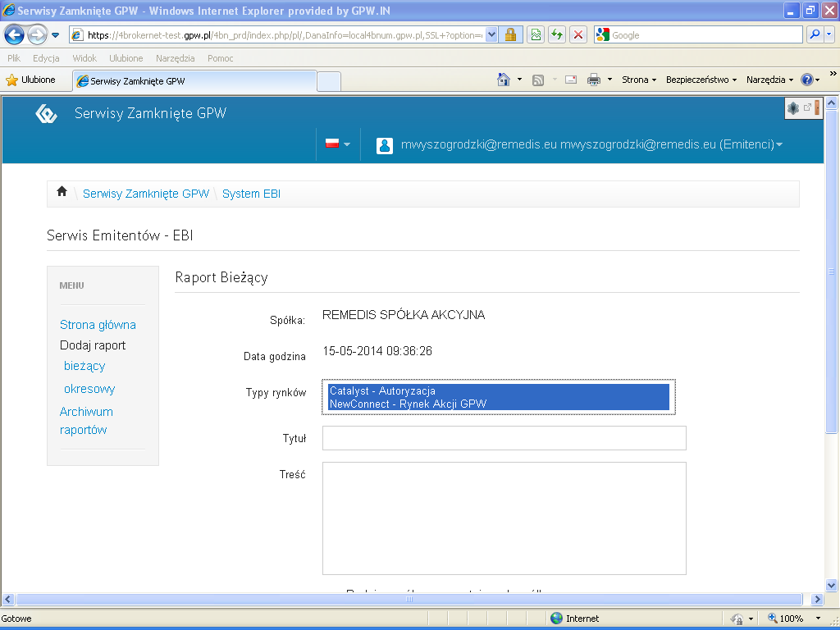This screenshot has height=630, width=840.
Task: Follow the Serwisy Zamknięte GPW breadcrumb link
Action: tap(146, 194)
